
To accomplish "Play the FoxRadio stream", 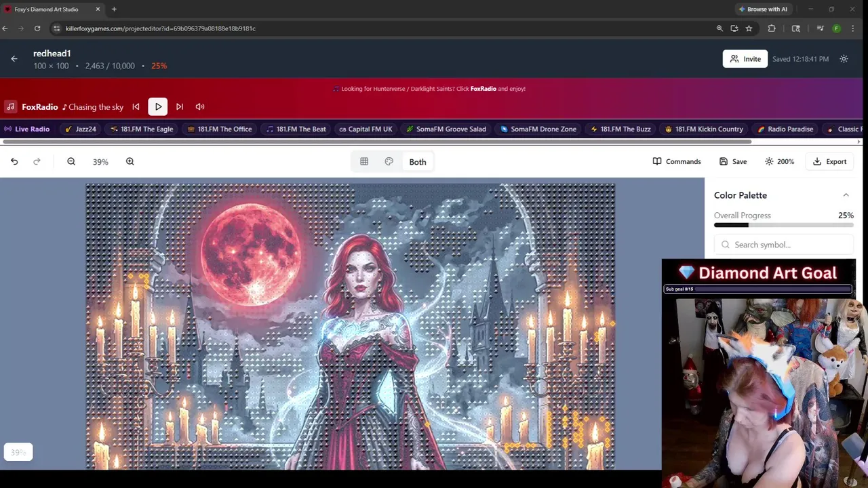I will (158, 106).
